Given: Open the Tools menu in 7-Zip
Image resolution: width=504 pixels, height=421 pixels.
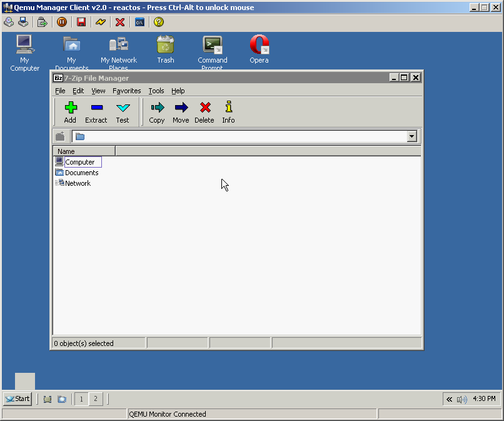Looking at the screenshot, I should pos(156,91).
